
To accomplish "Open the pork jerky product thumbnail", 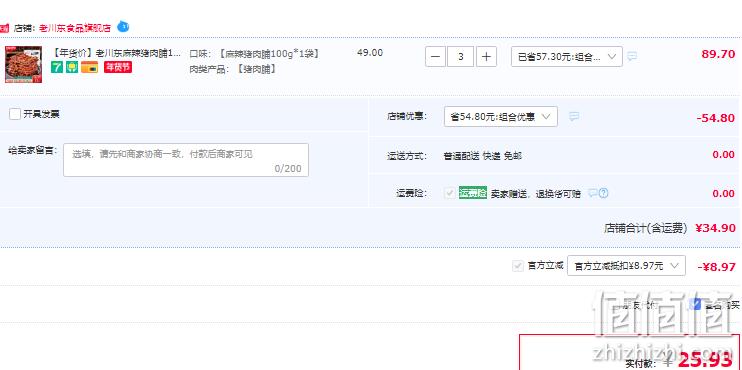I will [x=24, y=65].
